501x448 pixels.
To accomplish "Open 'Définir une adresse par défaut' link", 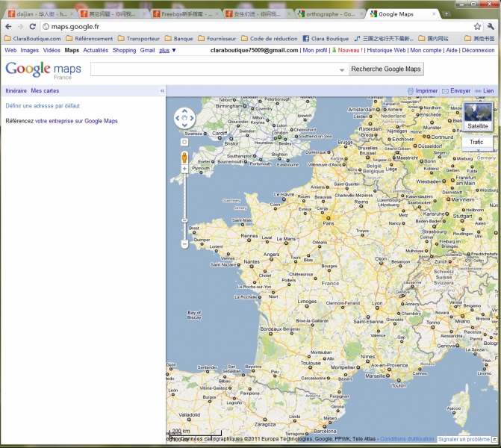I will coord(43,106).
